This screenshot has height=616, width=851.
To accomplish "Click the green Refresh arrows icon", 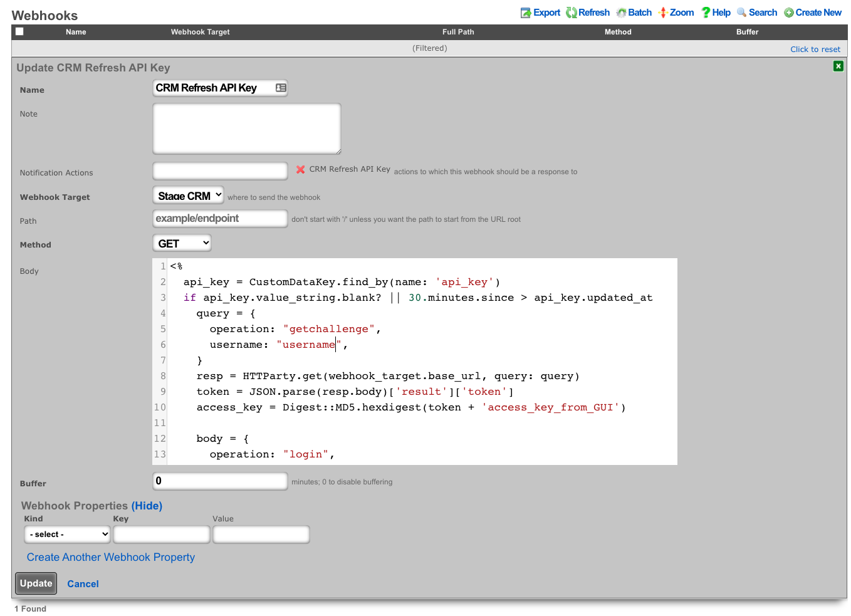I will (571, 13).
